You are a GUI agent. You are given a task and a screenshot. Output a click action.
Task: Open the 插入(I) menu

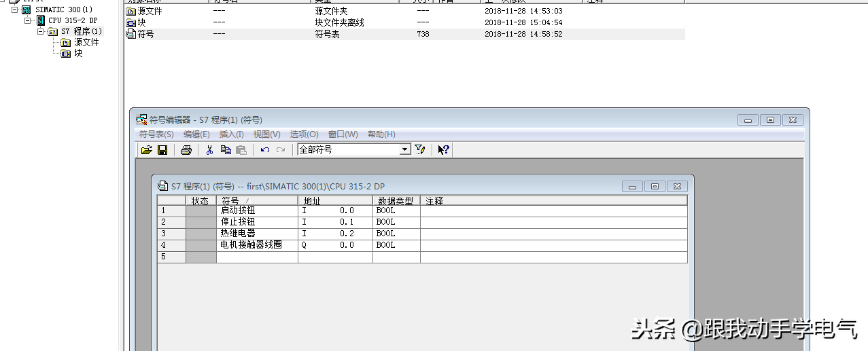click(231, 134)
